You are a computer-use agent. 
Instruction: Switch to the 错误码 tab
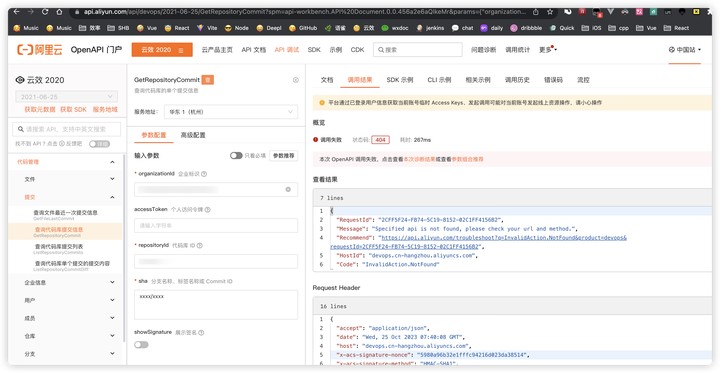[553, 80]
